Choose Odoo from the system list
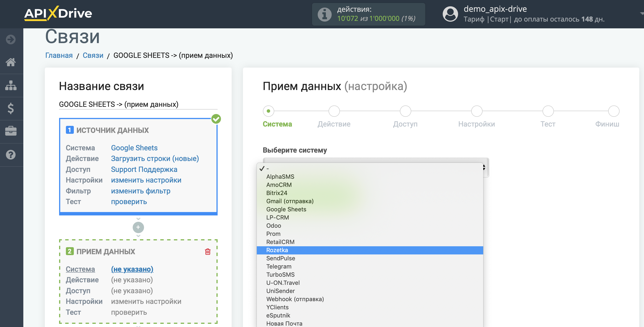Screen dimensions: 644x327 click(370, 226)
